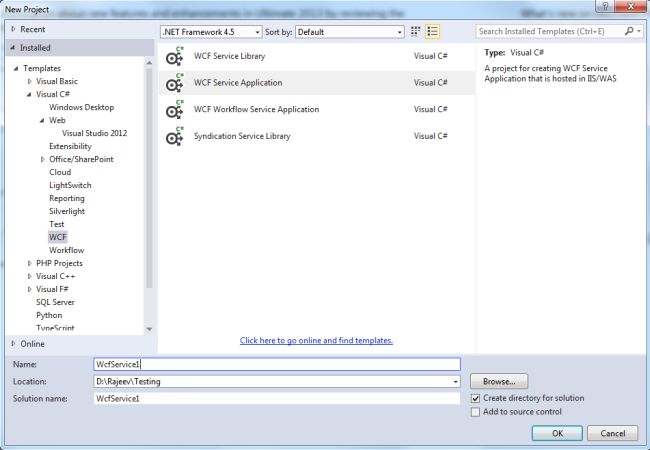Viewport: 650px width, 450px height.
Task: Enable Add to source control checkbox
Action: 475,412
